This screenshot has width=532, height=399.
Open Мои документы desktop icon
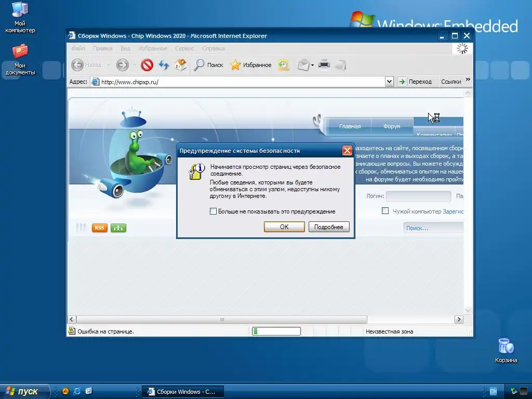click(20, 59)
